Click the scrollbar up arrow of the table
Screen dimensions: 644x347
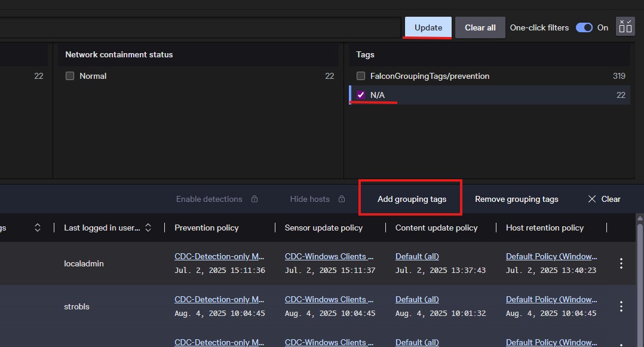[640, 218]
